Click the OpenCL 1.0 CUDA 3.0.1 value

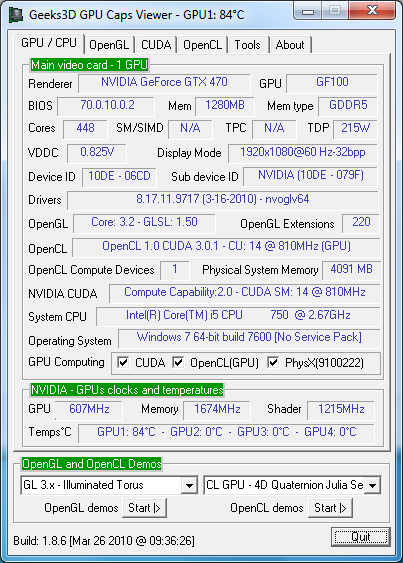[x=226, y=247]
